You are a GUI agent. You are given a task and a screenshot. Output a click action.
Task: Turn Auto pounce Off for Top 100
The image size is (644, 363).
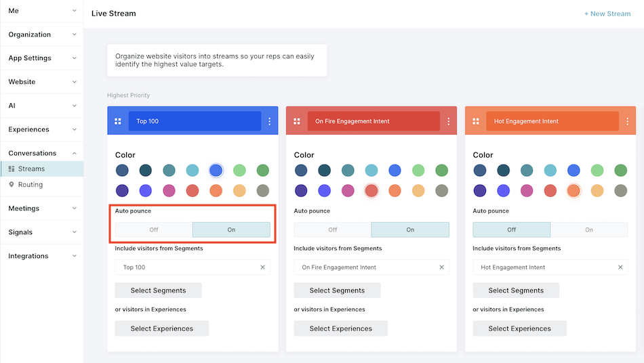[x=154, y=230]
